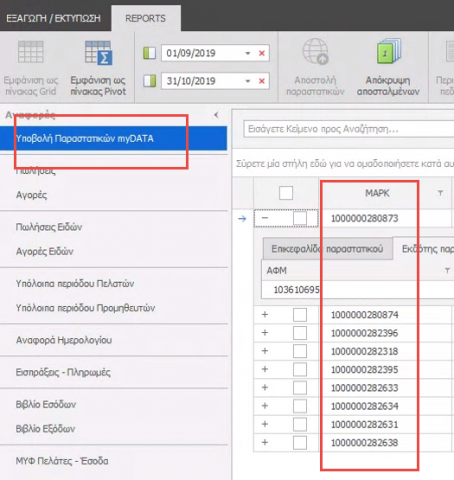This screenshot has height=480, width=454.
Task: Open Εισπράξεις - Πληρωμές report
Action: (63, 372)
